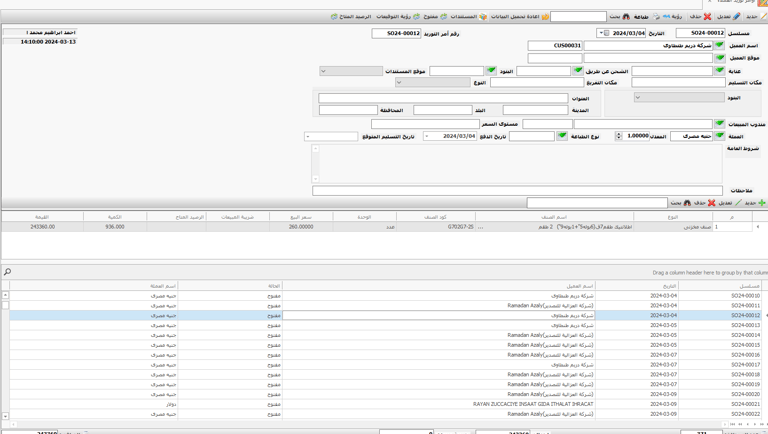The width and height of the screenshot is (768, 434).
Task: Click the Reload data (اعادة تحميل البيانات) icon
Action: click(545, 16)
